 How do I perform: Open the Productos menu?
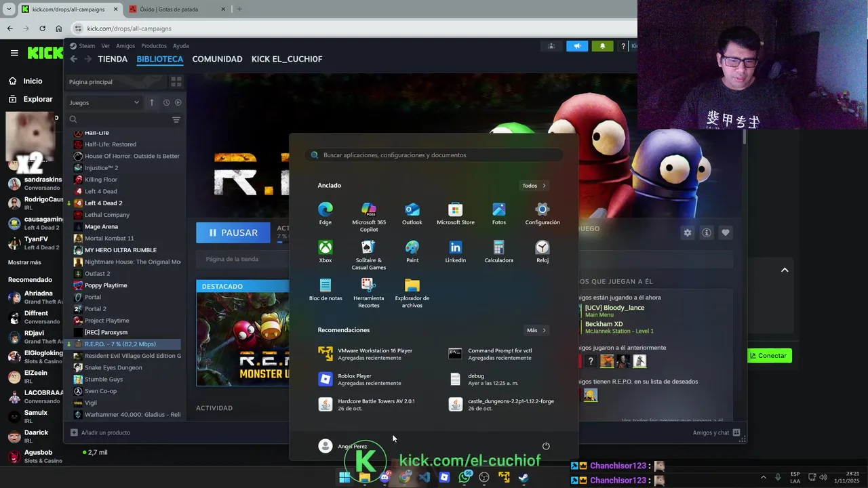coord(154,46)
